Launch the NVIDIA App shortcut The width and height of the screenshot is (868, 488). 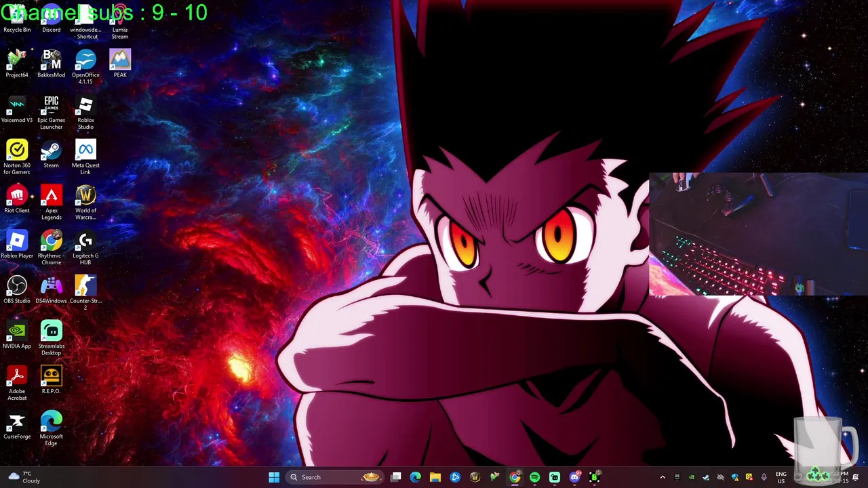pyautogui.click(x=17, y=335)
